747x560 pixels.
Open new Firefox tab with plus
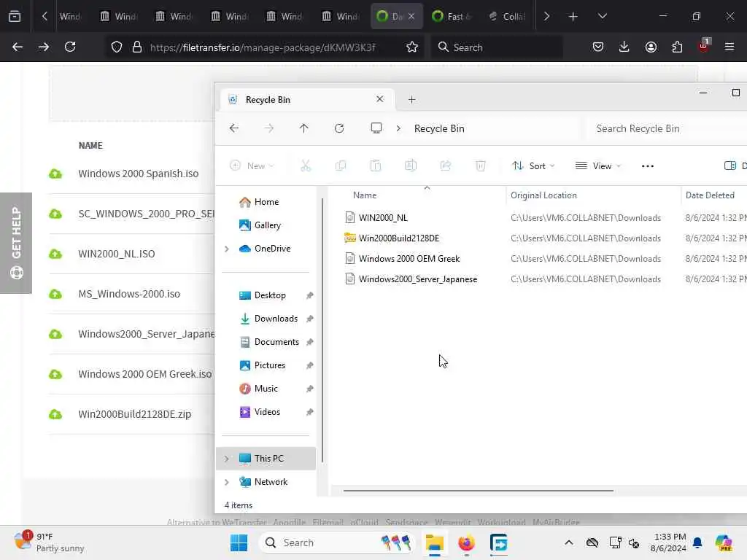click(573, 17)
